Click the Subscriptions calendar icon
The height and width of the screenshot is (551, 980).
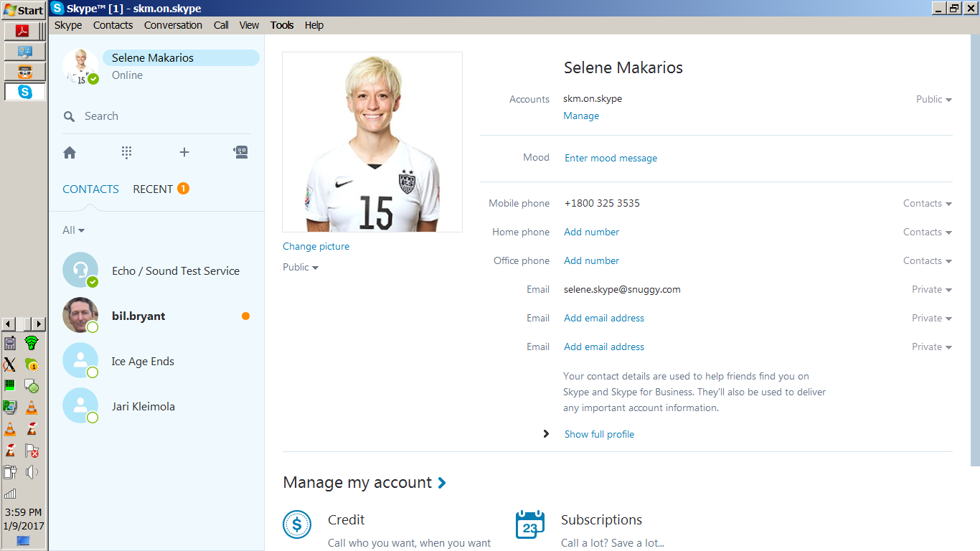[x=530, y=524]
